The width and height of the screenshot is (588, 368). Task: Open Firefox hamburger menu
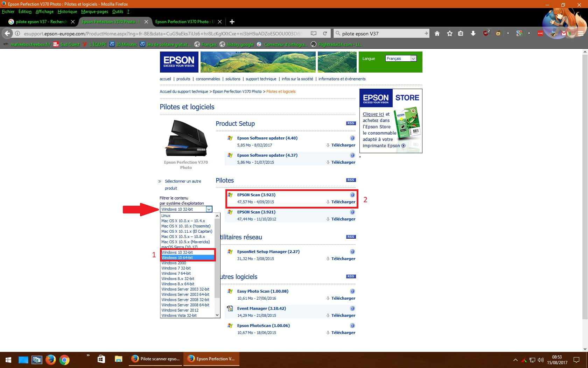pyautogui.click(x=581, y=34)
